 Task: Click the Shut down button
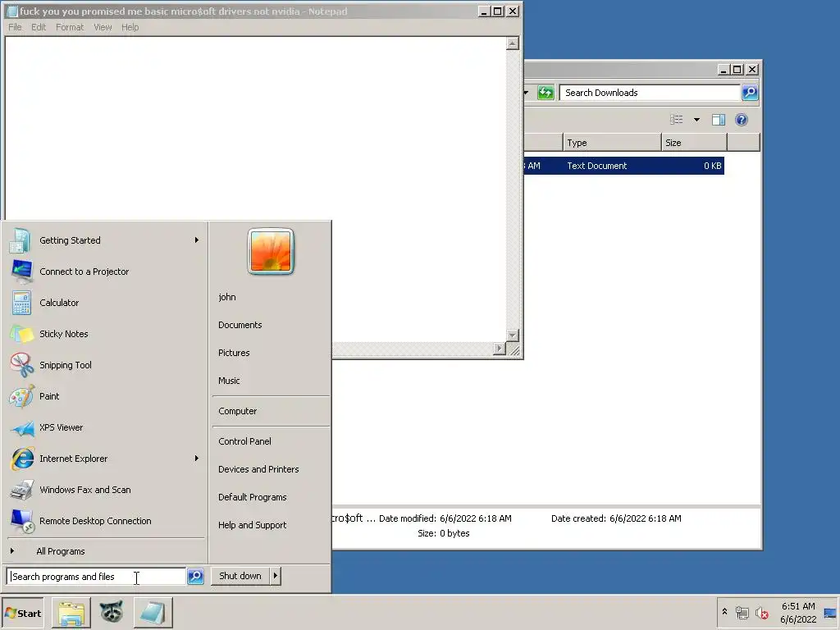click(x=240, y=576)
